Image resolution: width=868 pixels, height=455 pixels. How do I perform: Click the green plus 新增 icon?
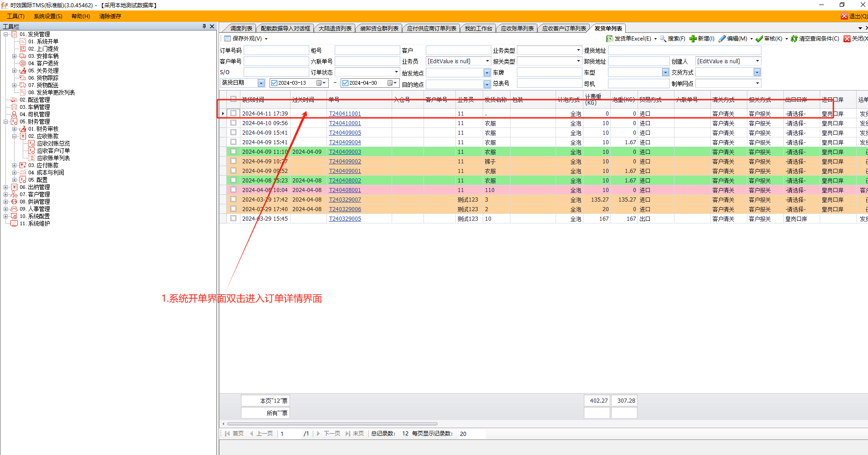[693, 39]
